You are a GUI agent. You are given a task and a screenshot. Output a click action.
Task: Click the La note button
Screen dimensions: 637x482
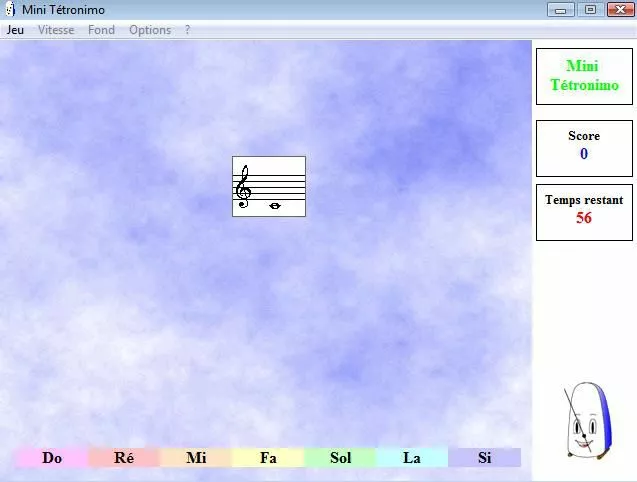[412, 458]
